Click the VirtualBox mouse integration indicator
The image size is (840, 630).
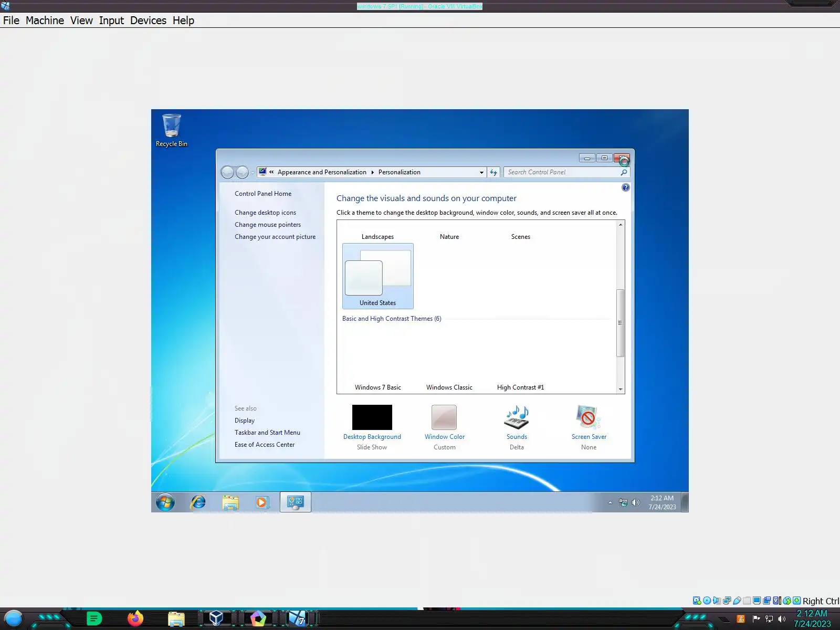(x=787, y=601)
